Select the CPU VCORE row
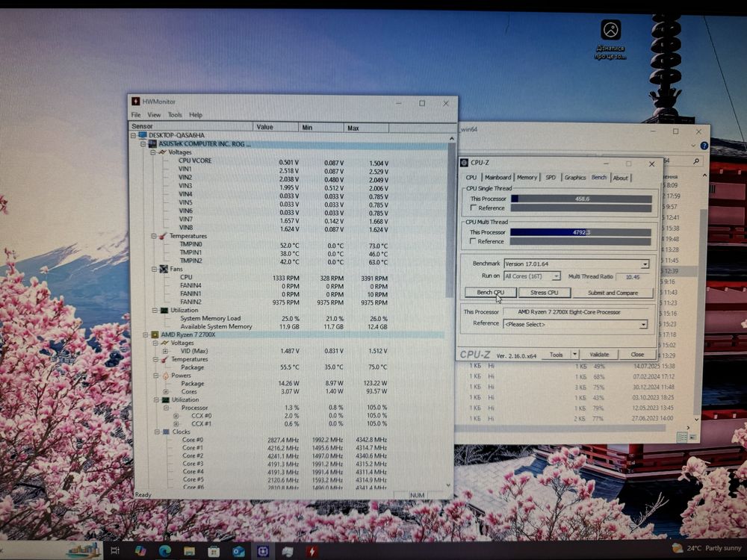This screenshot has height=560, width=747. point(283,161)
